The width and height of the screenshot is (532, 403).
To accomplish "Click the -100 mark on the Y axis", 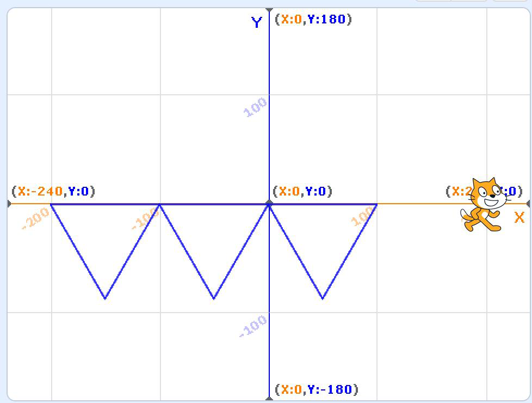I will click(253, 326).
